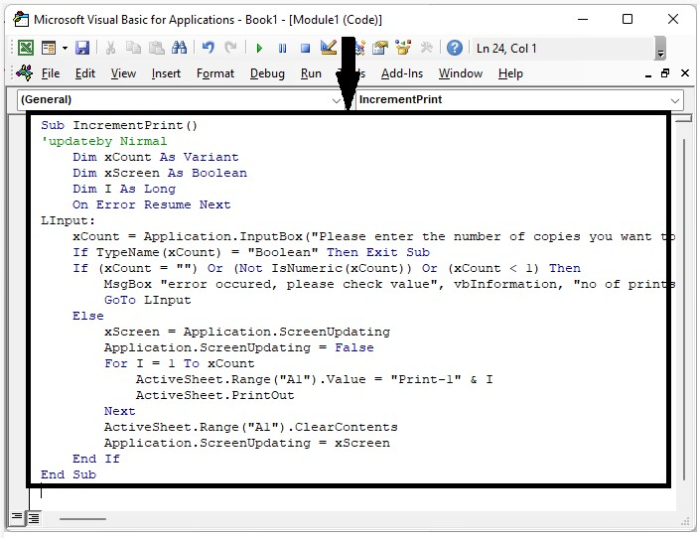Open the Insert menu

[x=166, y=74]
